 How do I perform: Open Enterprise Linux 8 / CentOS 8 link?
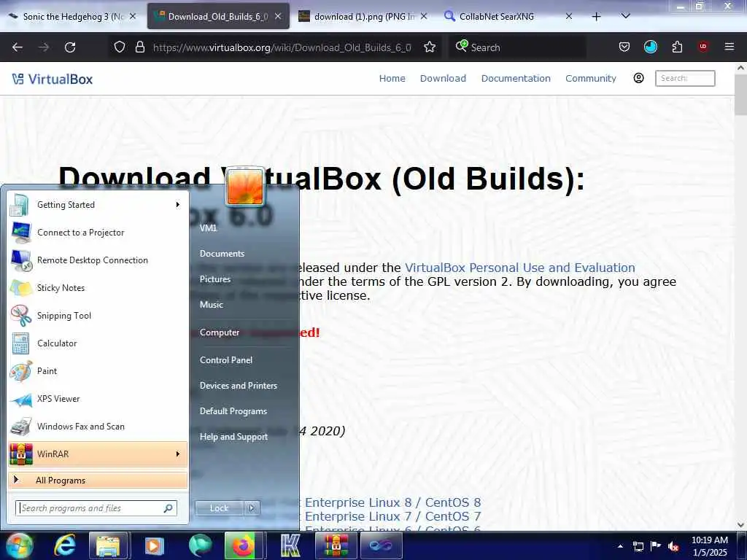tap(392, 502)
